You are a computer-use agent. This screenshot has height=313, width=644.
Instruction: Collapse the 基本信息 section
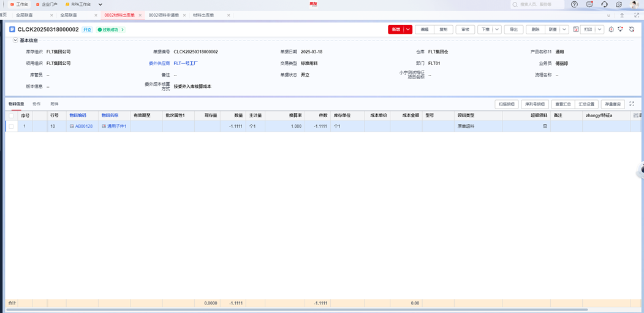click(15, 41)
